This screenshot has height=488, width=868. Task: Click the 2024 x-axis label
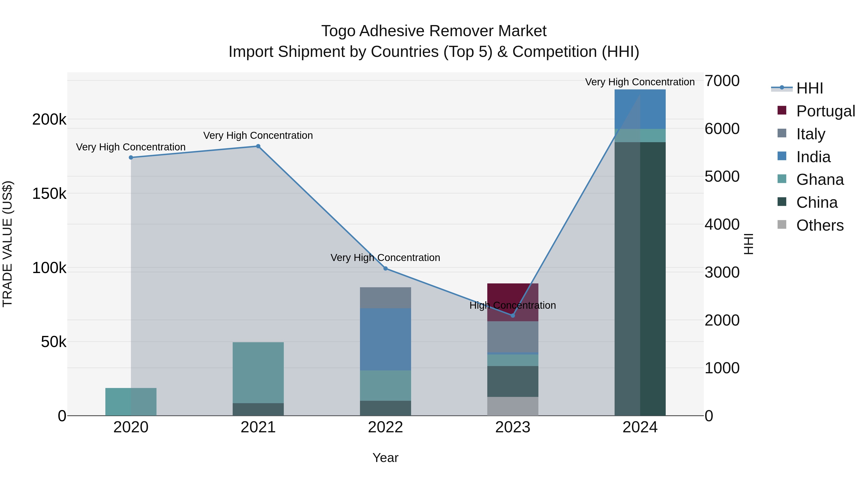tap(640, 427)
